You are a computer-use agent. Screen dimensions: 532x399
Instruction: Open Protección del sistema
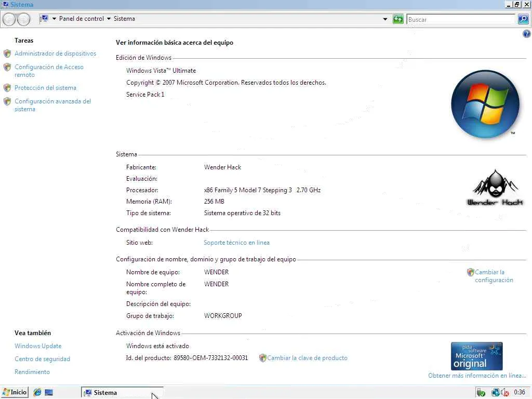pyautogui.click(x=46, y=88)
